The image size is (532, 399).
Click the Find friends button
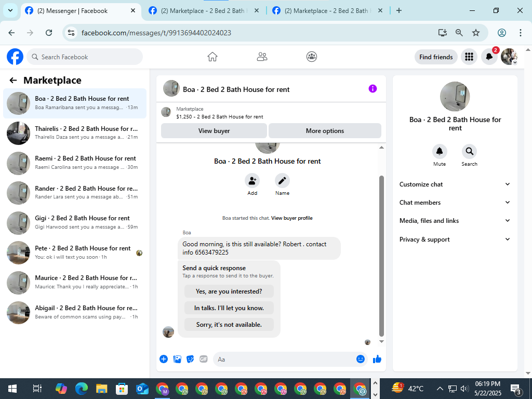[436, 57]
